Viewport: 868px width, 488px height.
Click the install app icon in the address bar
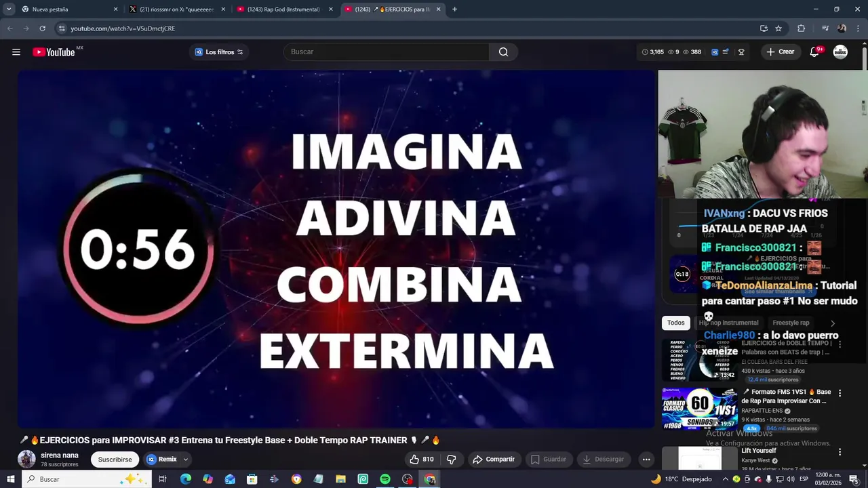click(x=764, y=28)
